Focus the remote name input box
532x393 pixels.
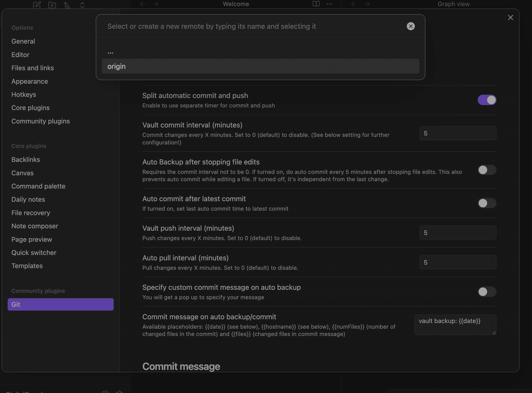(x=253, y=26)
